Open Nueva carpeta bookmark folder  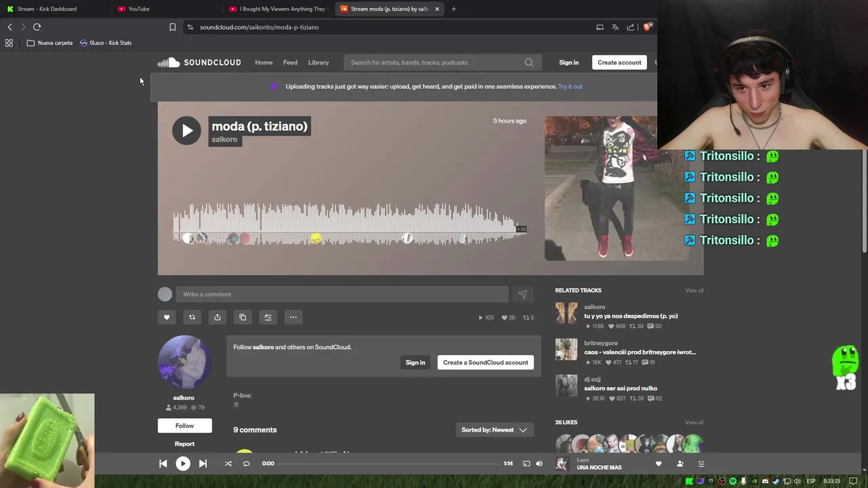click(x=50, y=43)
